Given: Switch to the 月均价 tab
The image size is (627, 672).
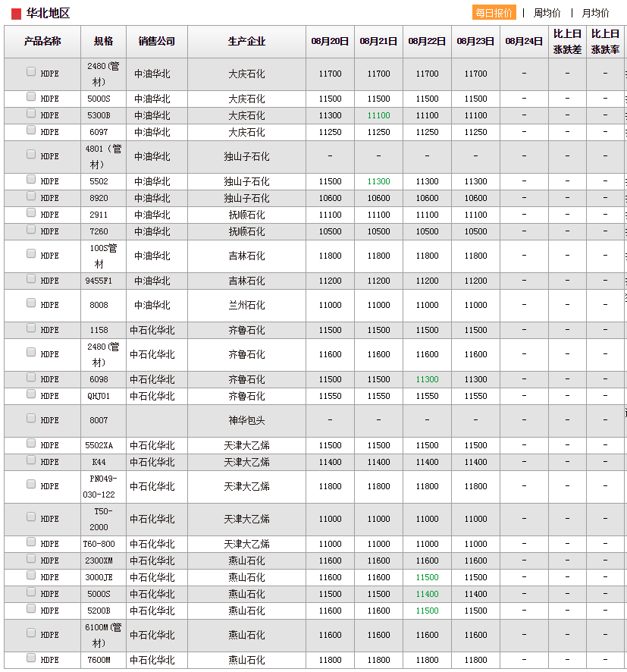Looking at the screenshot, I should point(595,13).
